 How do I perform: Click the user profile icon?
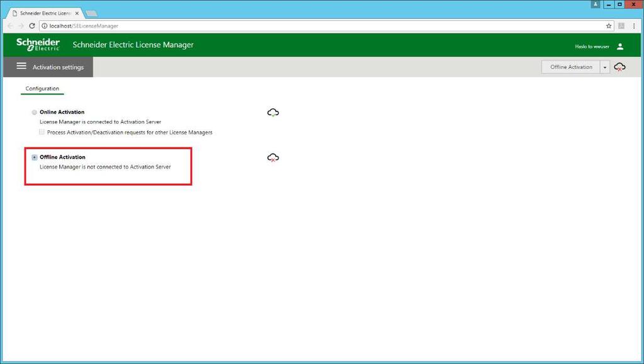pos(619,47)
